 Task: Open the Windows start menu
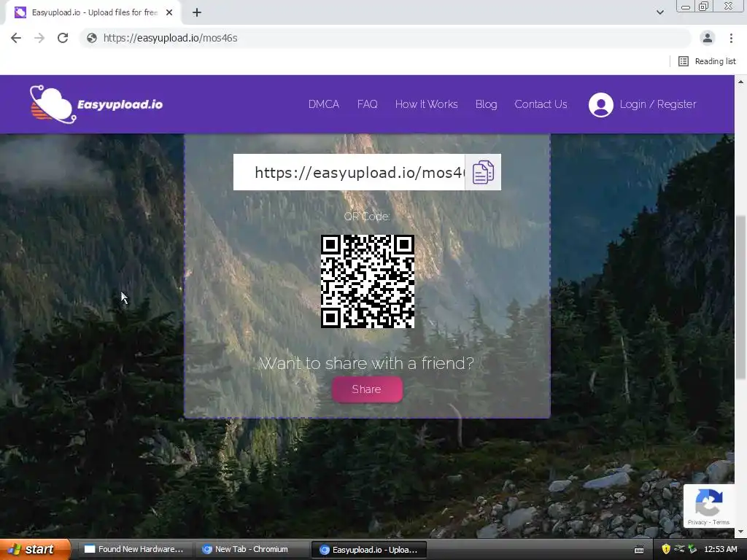pyautogui.click(x=35, y=550)
